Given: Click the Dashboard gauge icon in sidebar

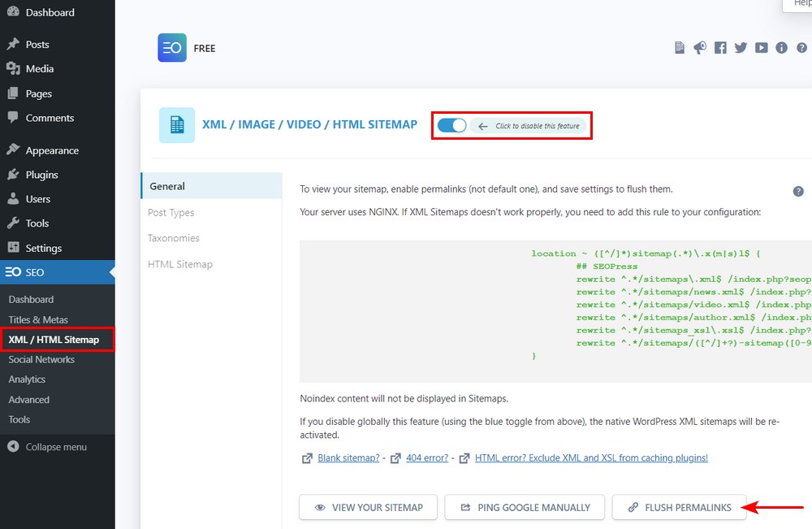Looking at the screenshot, I should point(13,11).
